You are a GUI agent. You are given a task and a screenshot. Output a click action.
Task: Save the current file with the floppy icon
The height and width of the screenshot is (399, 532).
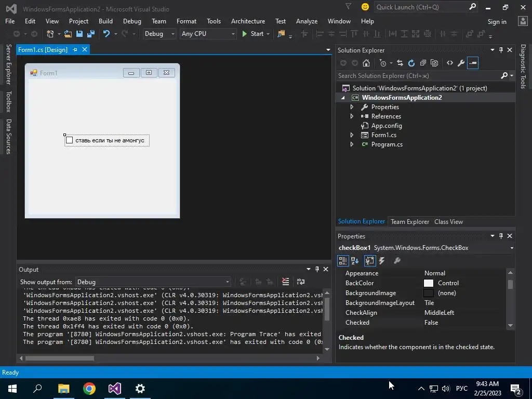[x=79, y=34]
